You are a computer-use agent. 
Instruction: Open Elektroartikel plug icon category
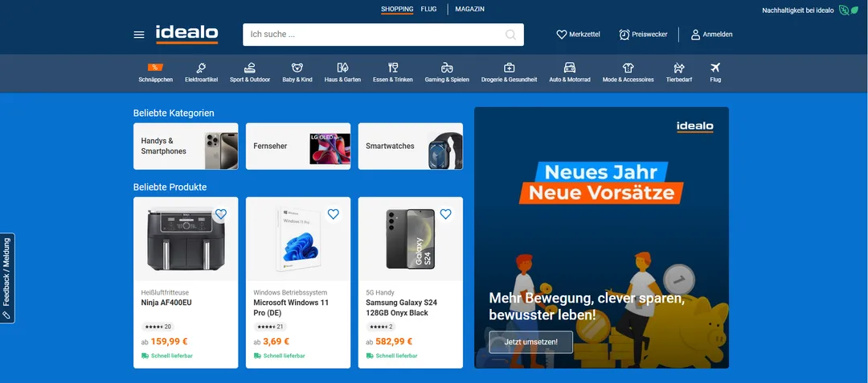click(x=201, y=68)
